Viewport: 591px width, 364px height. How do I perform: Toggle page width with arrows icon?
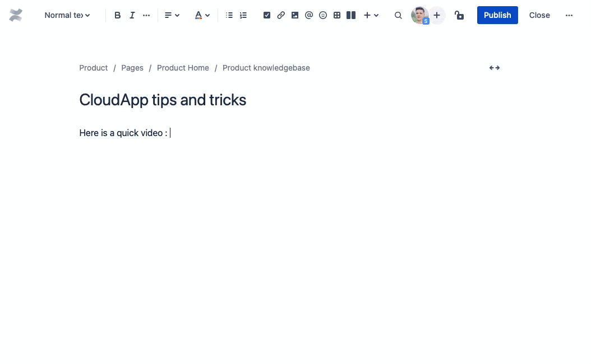click(x=494, y=68)
